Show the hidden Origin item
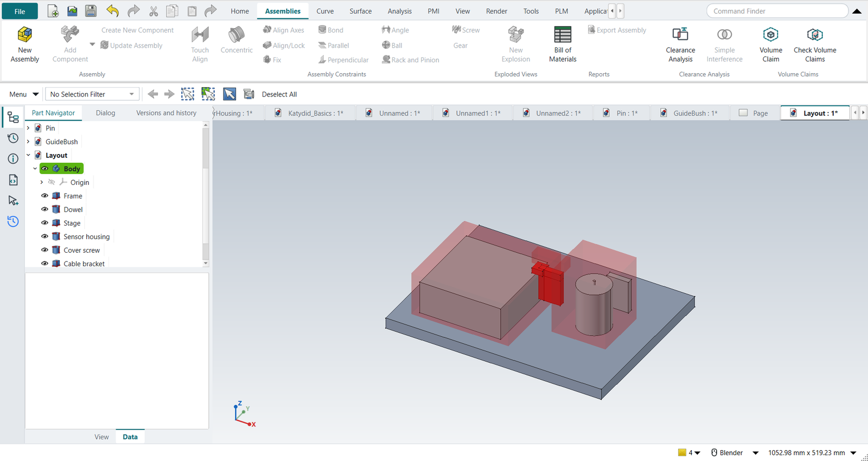This screenshot has height=461, width=868. [x=52, y=182]
